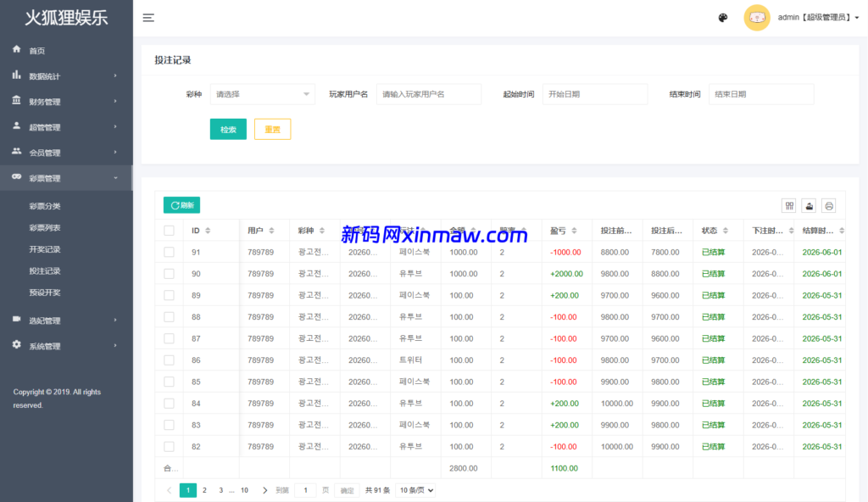Open the theme palette icon
Viewport: 868px width, 502px height.
[x=723, y=18]
